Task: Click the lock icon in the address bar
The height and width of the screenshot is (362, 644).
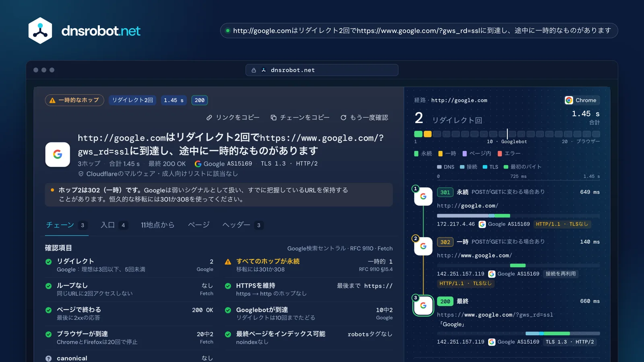Action: [254, 70]
